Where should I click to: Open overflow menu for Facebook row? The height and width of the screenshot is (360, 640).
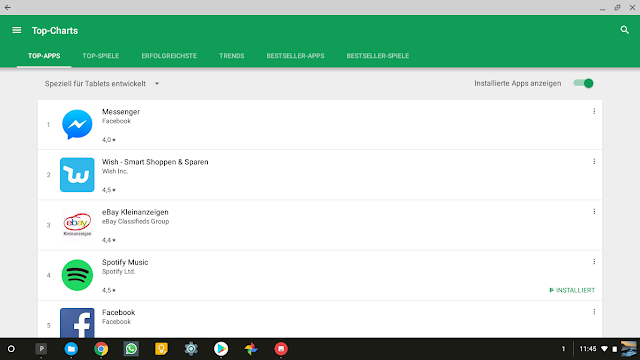tap(594, 312)
